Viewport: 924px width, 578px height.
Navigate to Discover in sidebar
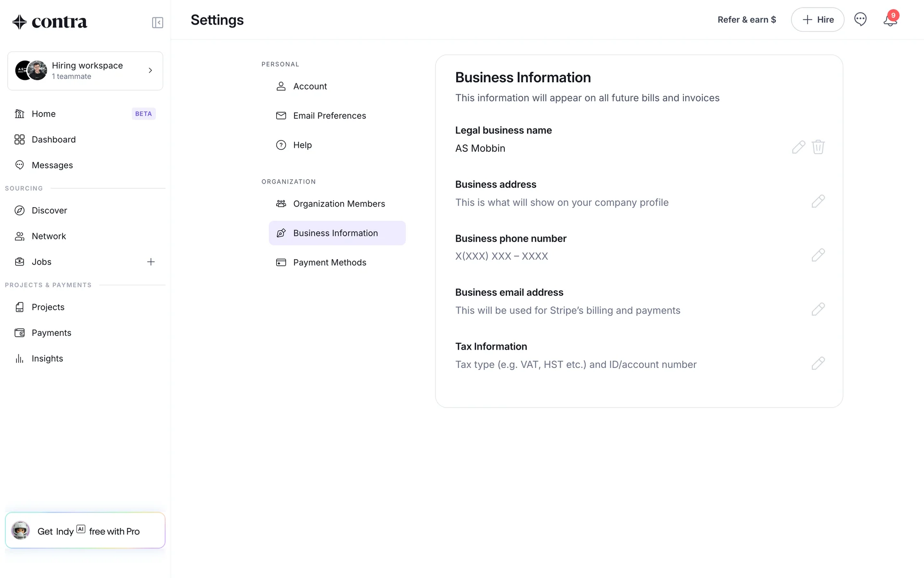[49, 210]
